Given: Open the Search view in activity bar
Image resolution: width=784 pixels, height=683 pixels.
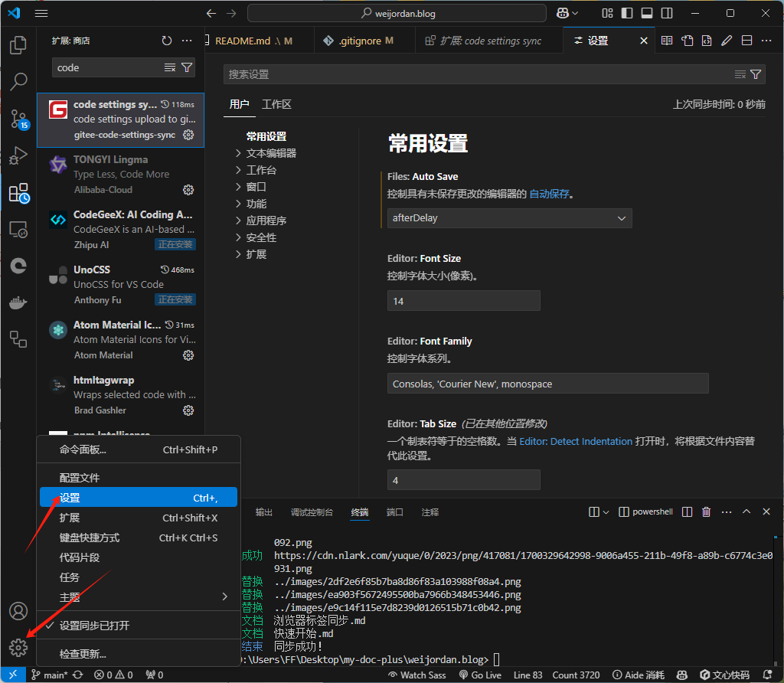Looking at the screenshot, I should point(18,81).
